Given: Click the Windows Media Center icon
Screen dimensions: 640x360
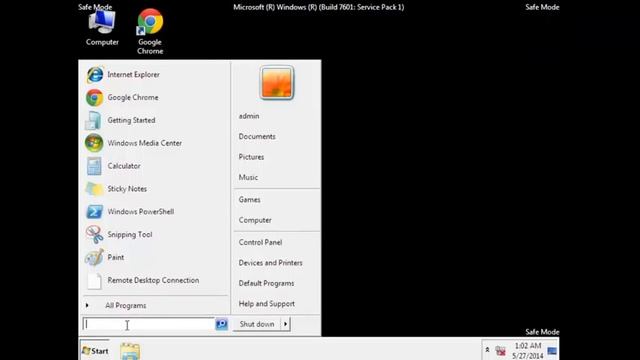Looking at the screenshot, I should (94, 143).
